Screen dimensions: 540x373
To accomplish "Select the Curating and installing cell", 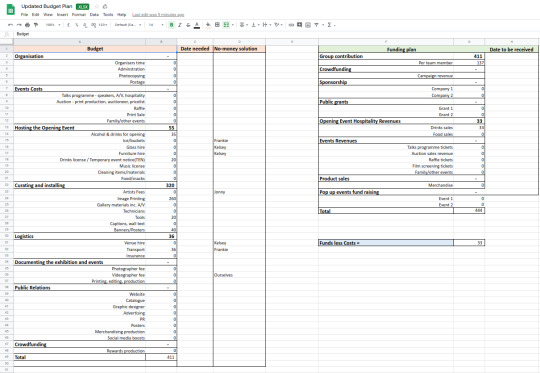I will pos(80,185).
